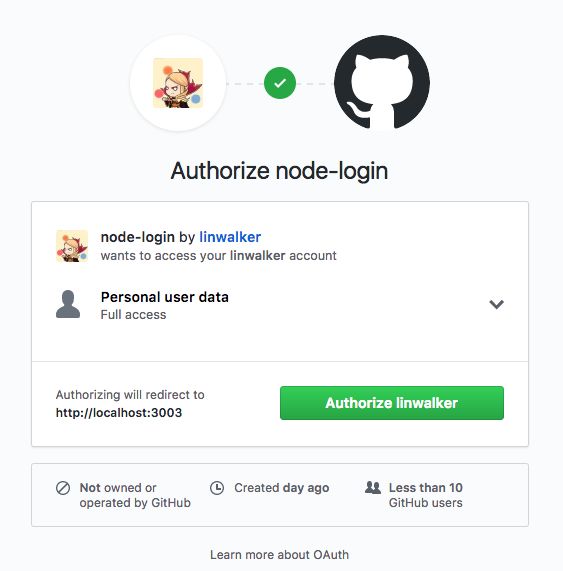The image size is (563, 571).
Task: Click the Not owned by GitHub icon
Action: [x=63, y=488]
